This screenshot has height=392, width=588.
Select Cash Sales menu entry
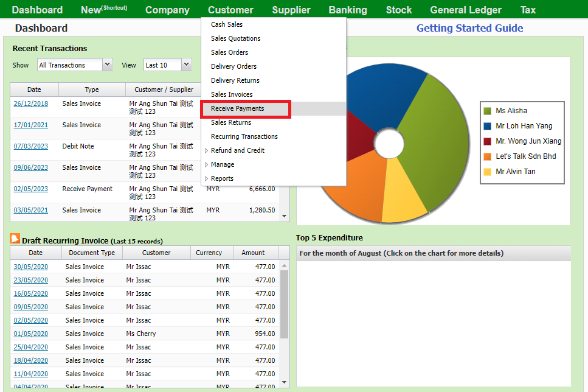click(x=227, y=24)
